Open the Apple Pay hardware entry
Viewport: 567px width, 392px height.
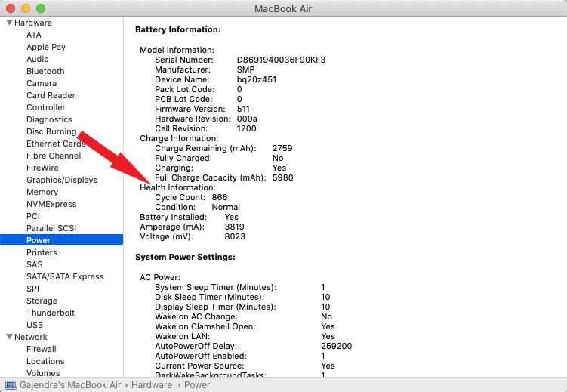coord(46,47)
